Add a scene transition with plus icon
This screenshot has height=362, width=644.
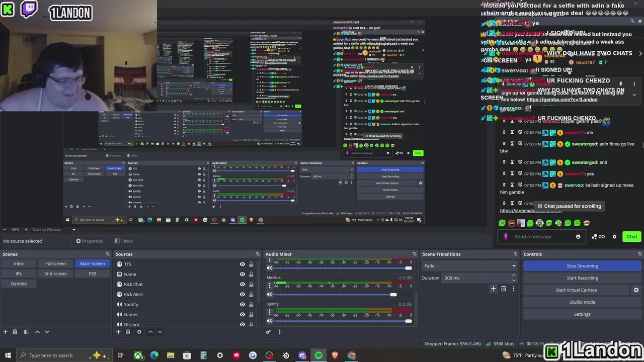click(493, 289)
